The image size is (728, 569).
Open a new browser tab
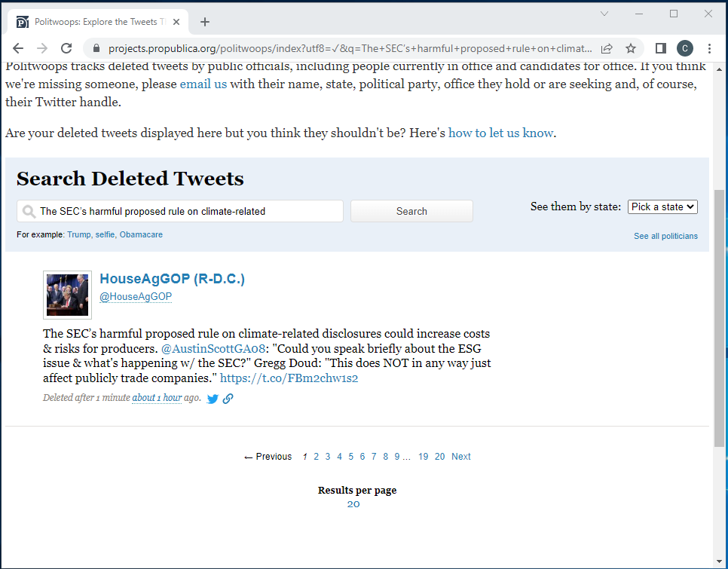[205, 22]
